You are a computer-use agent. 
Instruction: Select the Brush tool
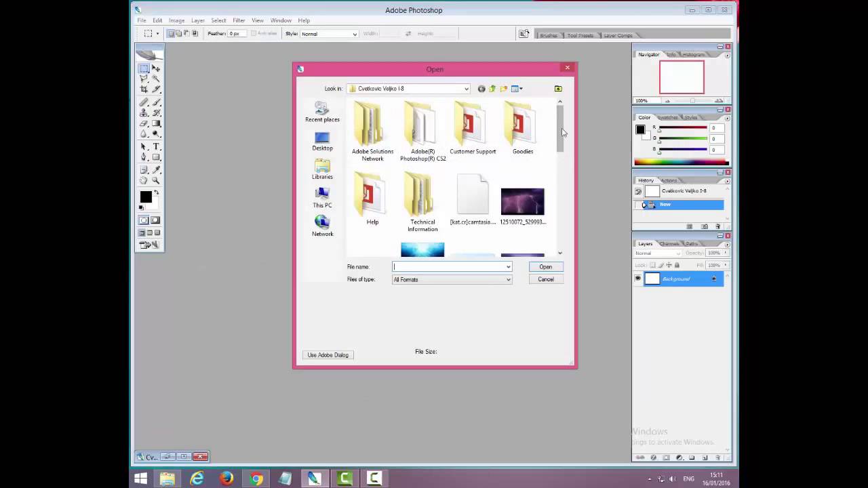[156, 102]
